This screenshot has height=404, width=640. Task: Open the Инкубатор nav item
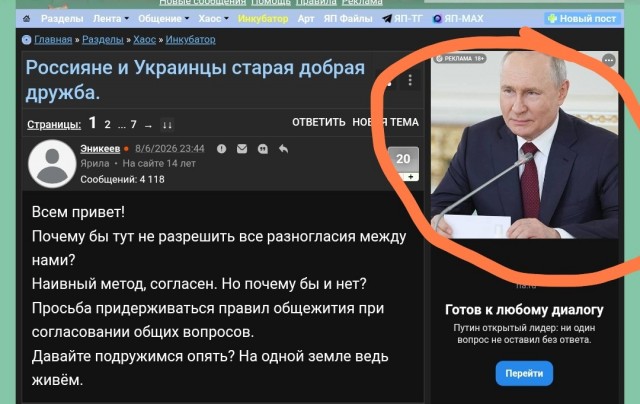(263, 19)
